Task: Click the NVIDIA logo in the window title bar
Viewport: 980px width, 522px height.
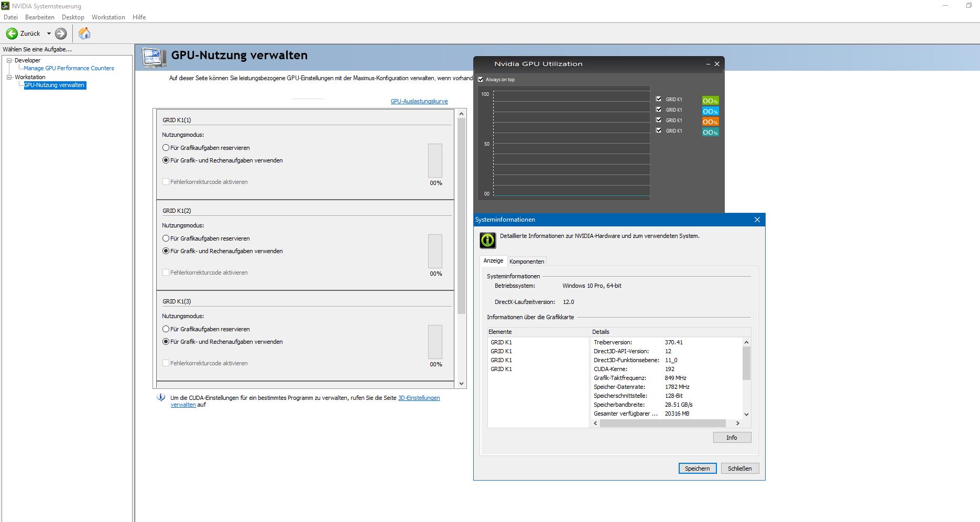Action: pos(5,6)
